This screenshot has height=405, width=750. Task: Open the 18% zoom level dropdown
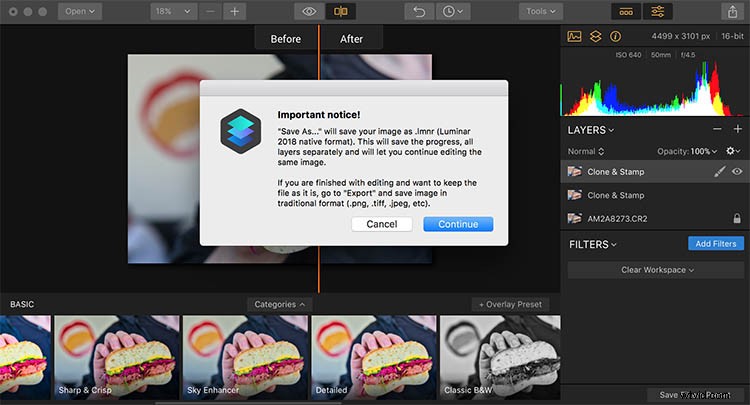172,11
